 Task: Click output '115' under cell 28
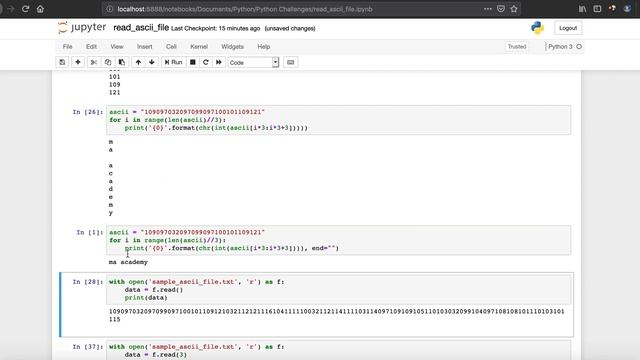pos(114,320)
